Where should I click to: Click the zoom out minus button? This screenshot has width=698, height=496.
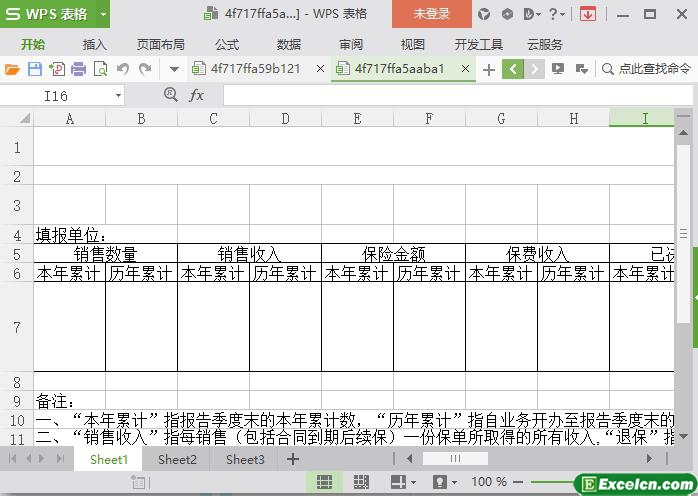click(x=518, y=482)
